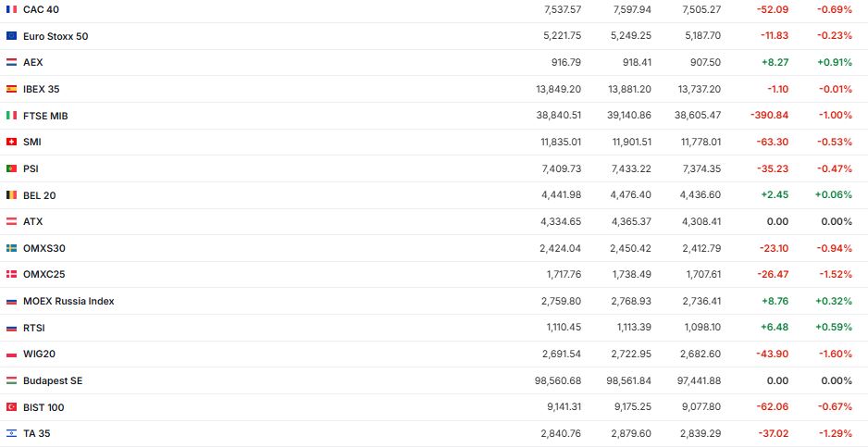The image size is (868, 448).
Task: Click the Belgium flag icon beside BEL 20
Action: 11,195
